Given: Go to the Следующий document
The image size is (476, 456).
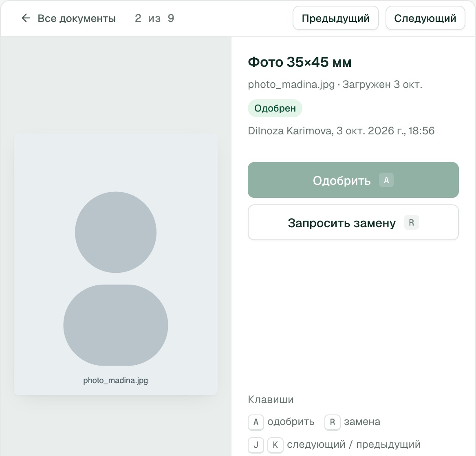Looking at the screenshot, I should pos(425,18).
